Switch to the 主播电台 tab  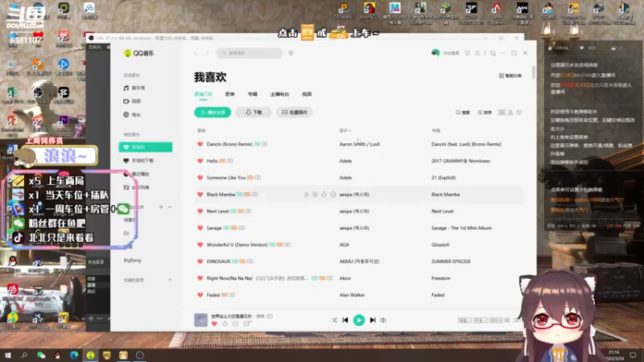(279, 94)
